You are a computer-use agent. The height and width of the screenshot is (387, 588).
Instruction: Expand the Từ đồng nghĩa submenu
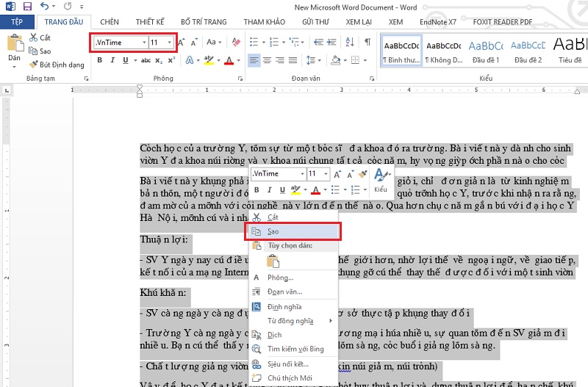point(293,321)
